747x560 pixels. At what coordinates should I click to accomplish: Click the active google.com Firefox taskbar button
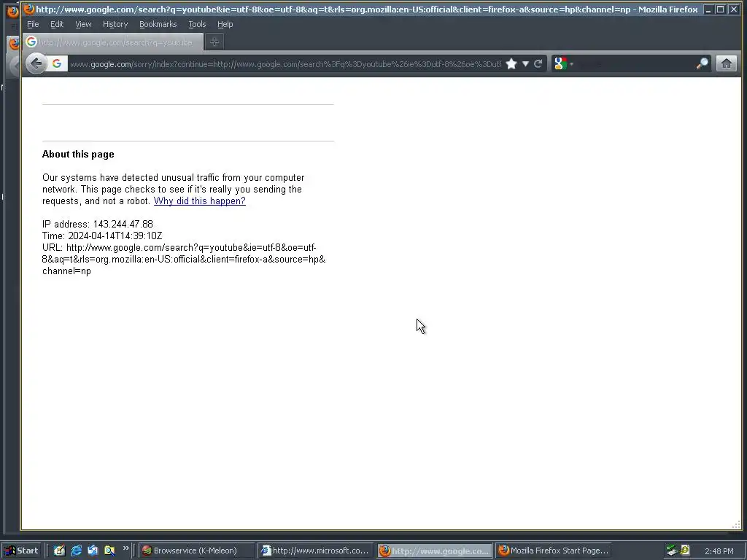pos(435,551)
